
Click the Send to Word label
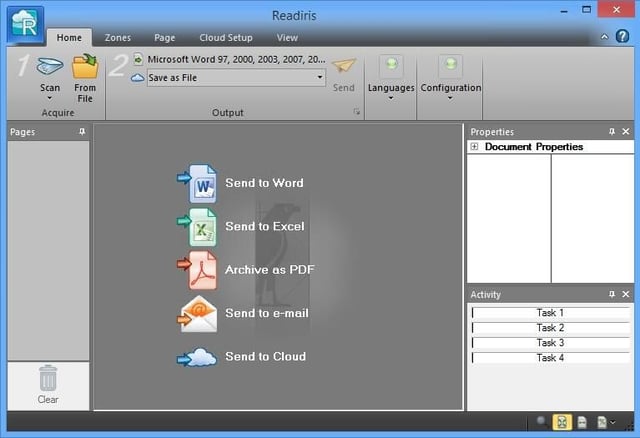tap(264, 183)
